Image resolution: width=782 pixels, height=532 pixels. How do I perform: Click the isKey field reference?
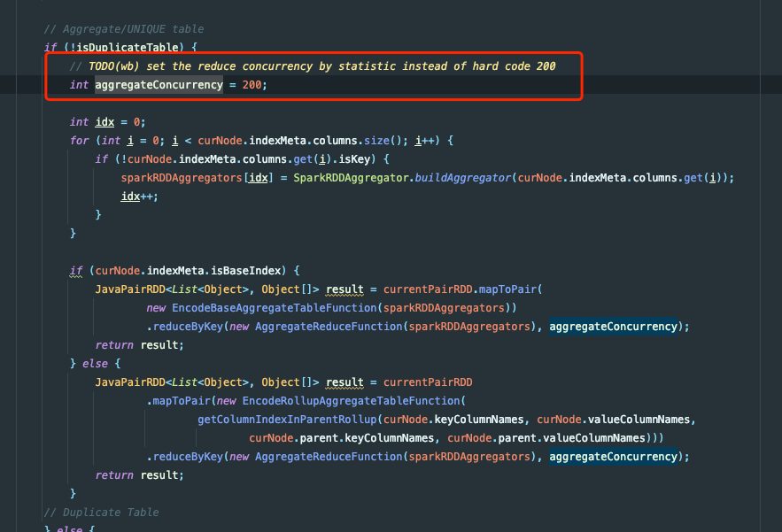[354, 159]
